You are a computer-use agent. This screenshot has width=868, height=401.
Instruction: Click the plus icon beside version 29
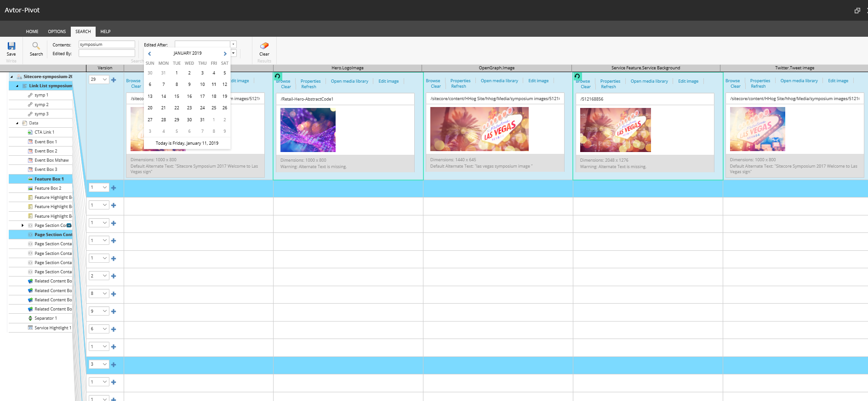click(114, 80)
